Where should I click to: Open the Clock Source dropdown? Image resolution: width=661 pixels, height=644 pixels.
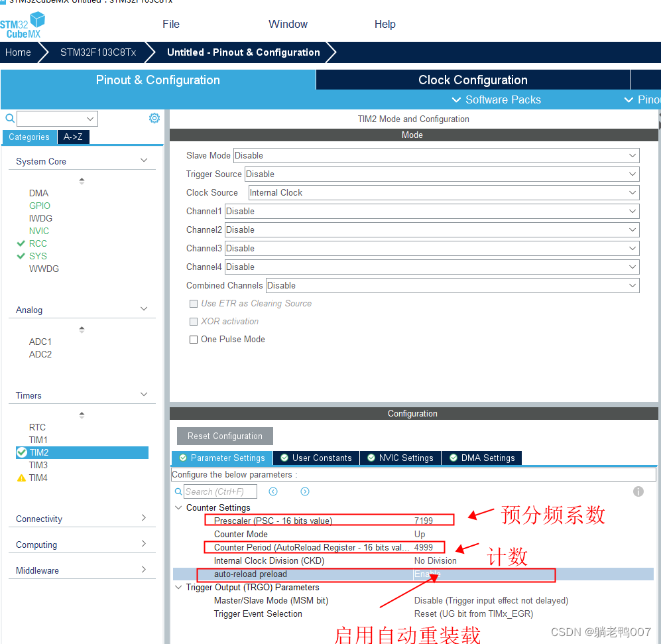[444, 193]
